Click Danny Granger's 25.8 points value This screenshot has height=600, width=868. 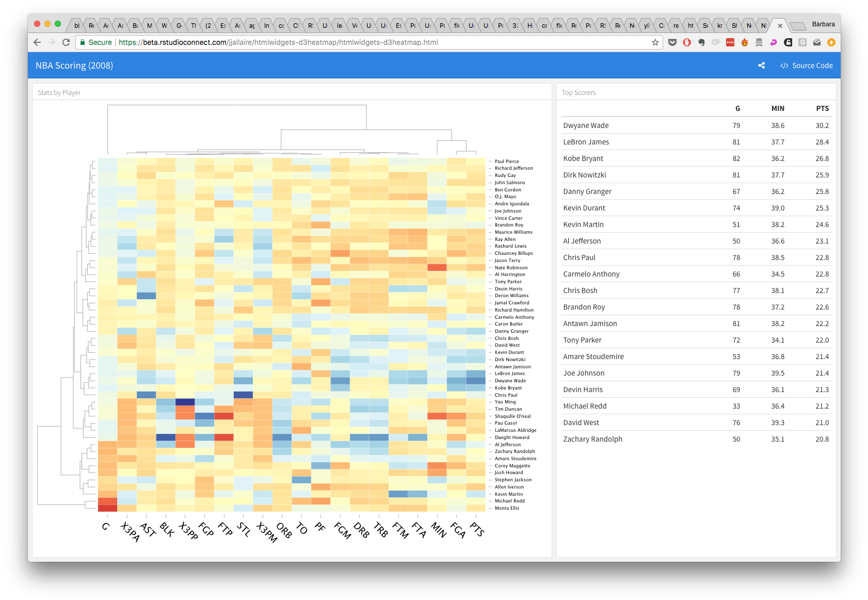click(x=822, y=191)
